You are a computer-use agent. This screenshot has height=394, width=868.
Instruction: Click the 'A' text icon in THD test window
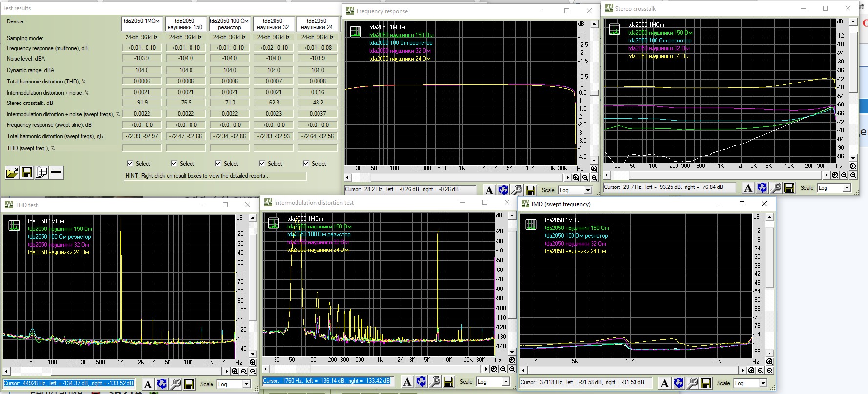pos(148,384)
